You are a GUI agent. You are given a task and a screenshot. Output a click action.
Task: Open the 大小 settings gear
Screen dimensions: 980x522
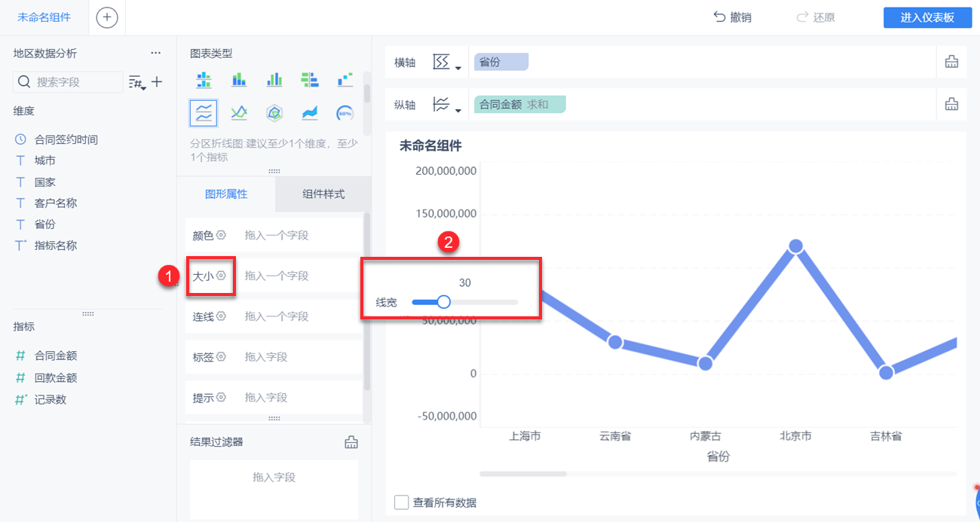point(222,276)
